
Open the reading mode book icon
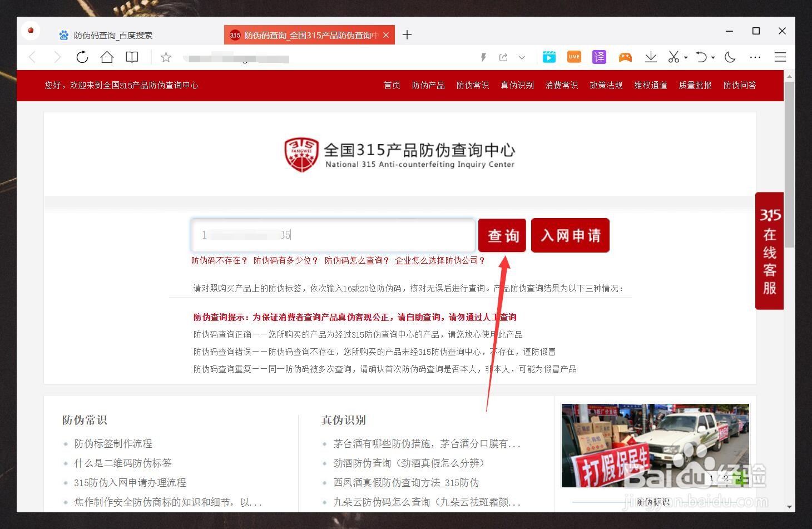point(132,57)
